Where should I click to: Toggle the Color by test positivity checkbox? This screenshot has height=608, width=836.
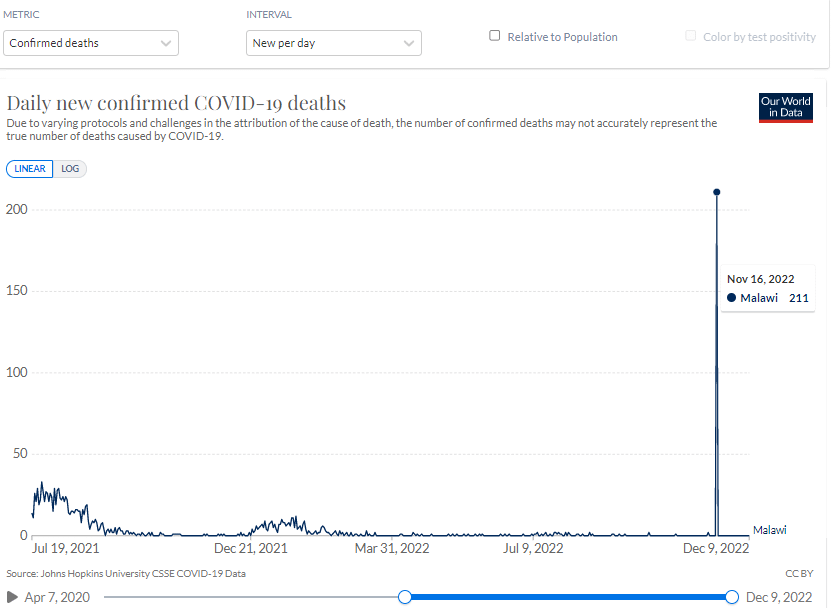pos(691,36)
